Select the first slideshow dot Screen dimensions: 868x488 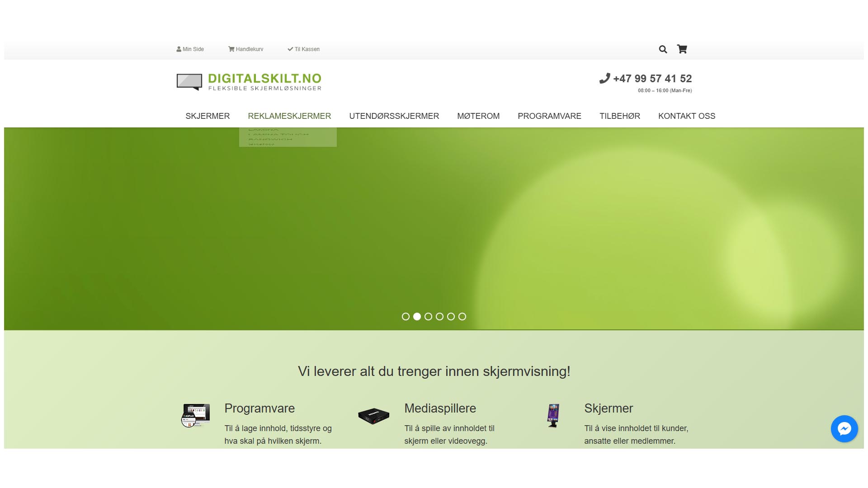point(406,316)
